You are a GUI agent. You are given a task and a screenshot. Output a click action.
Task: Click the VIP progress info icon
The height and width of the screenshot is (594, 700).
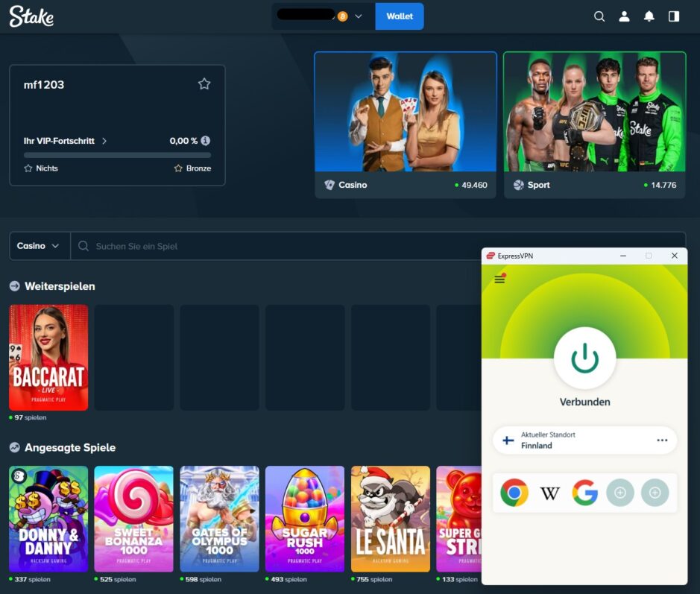[x=206, y=141]
